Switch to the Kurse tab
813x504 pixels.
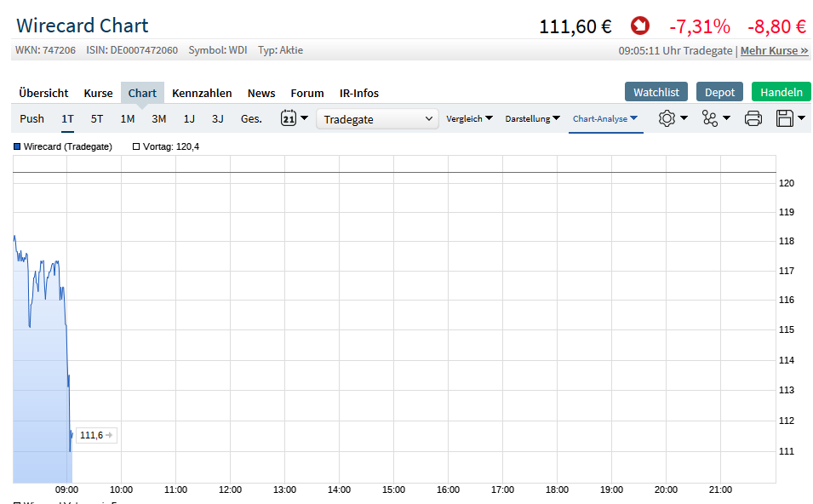click(x=98, y=93)
